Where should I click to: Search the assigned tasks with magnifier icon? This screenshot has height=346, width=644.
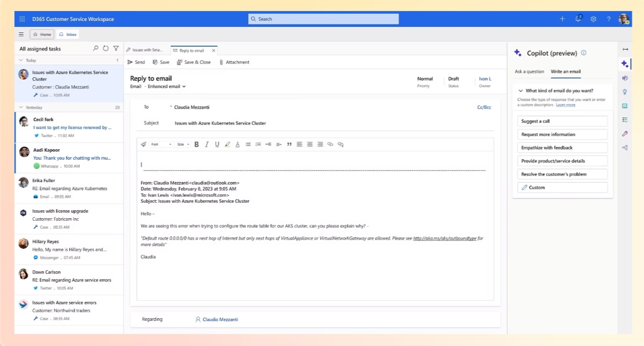(x=95, y=49)
